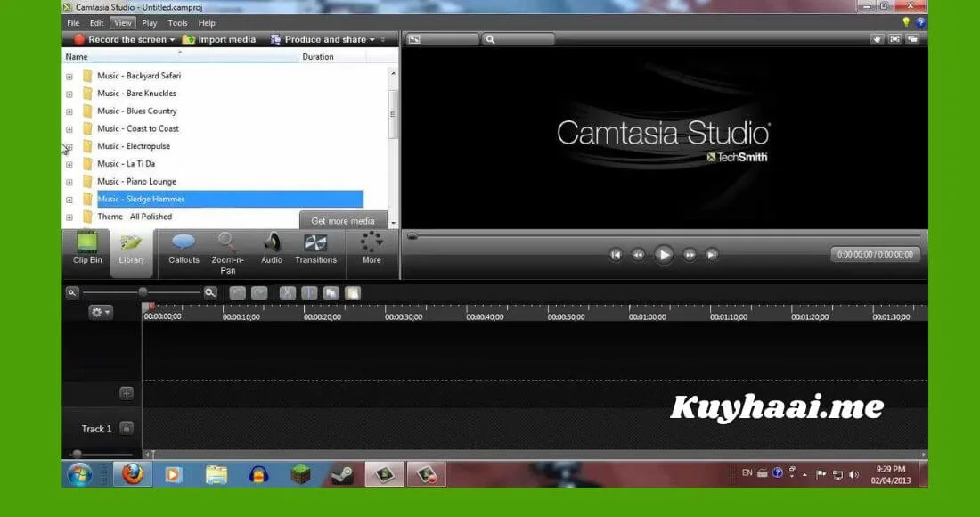Expand the Music - Blues Country folder
Image resolution: width=980 pixels, height=517 pixels.
[69, 111]
